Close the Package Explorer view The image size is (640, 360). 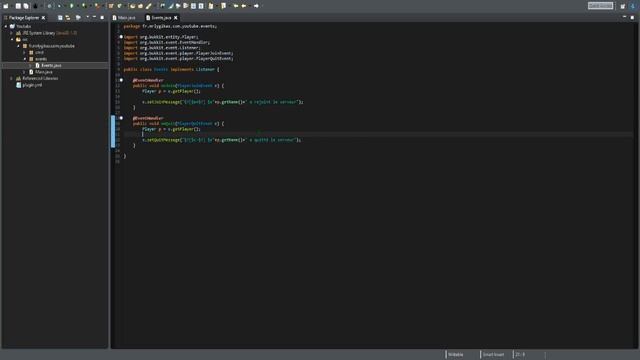pos(43,18)
